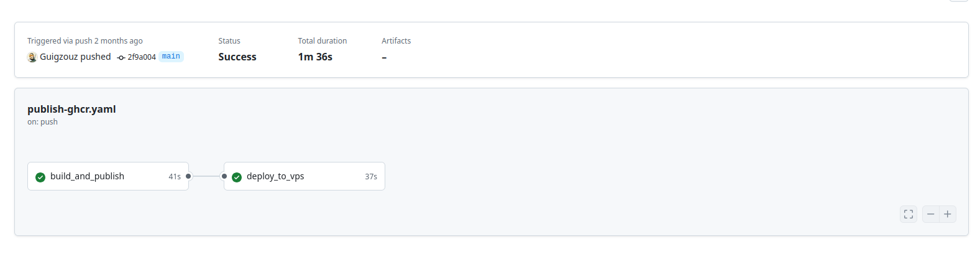Open the build_and_publish job

click(87, 176)
